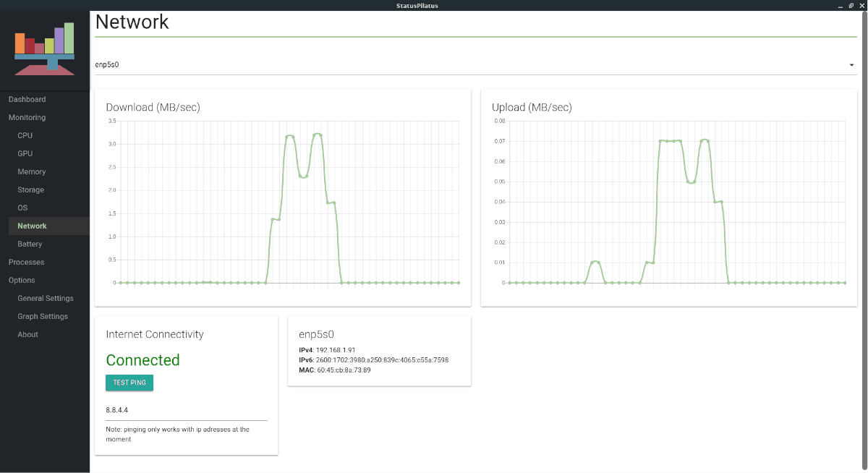Maximize the StatusPilatus window
This screenshot has width=868, height=473.
tap(852, 5)
